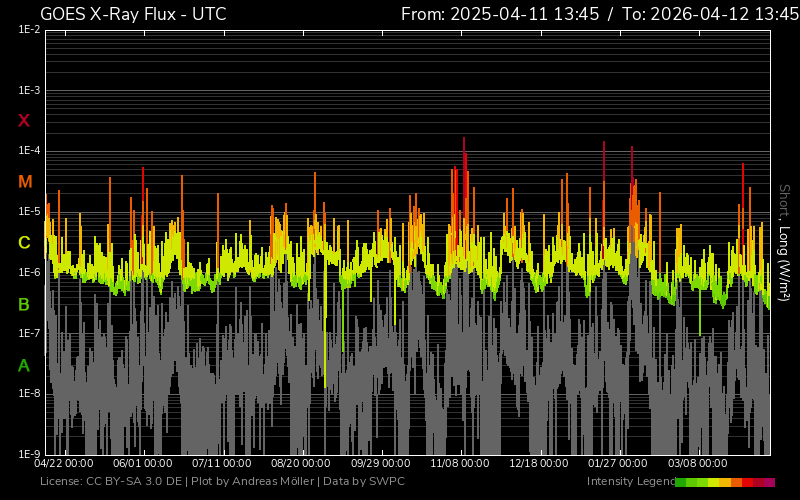The width and height of the screenshot is (800, 500).
Task: Click the Intensity Legend text label
Action: click(628, 482)
